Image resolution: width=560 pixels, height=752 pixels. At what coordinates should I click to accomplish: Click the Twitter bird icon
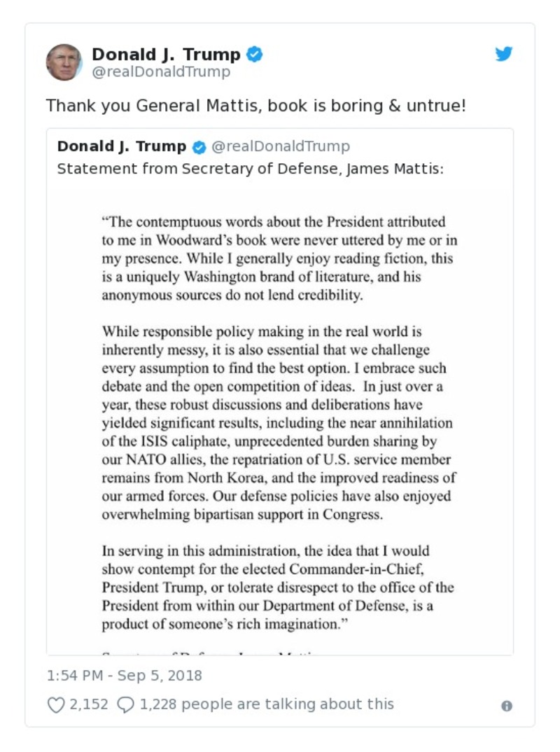503,53
